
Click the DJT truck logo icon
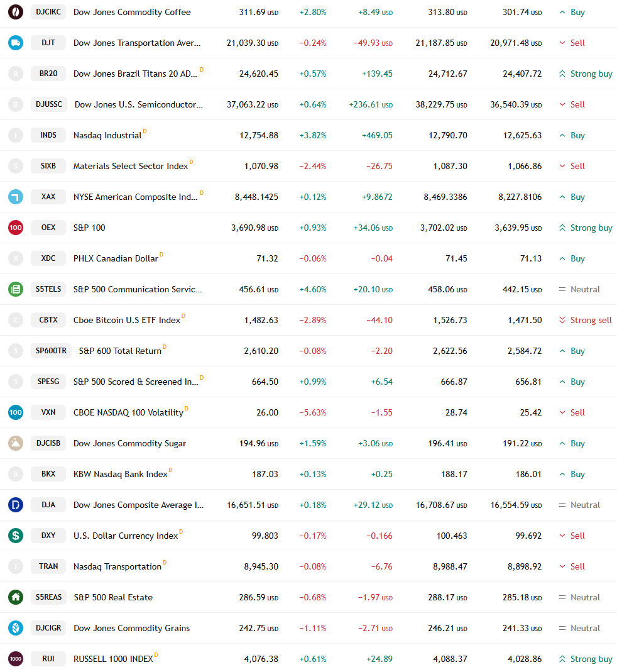(x=16, y=43)
